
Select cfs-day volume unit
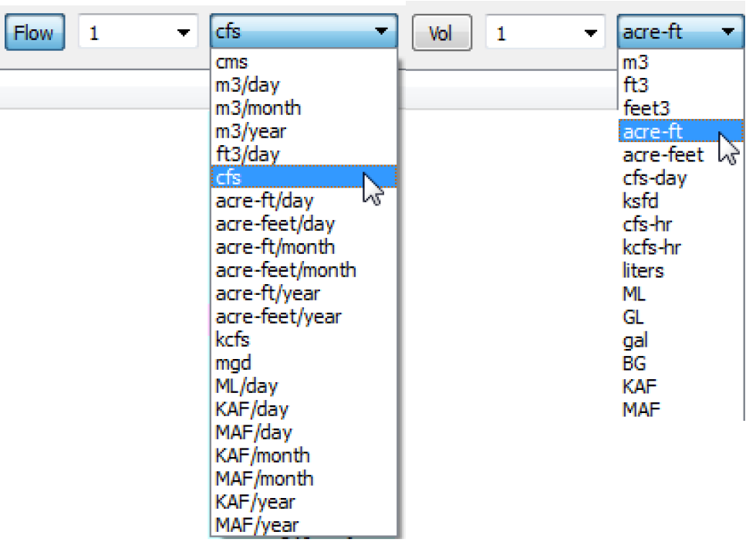tap(654, 178)
